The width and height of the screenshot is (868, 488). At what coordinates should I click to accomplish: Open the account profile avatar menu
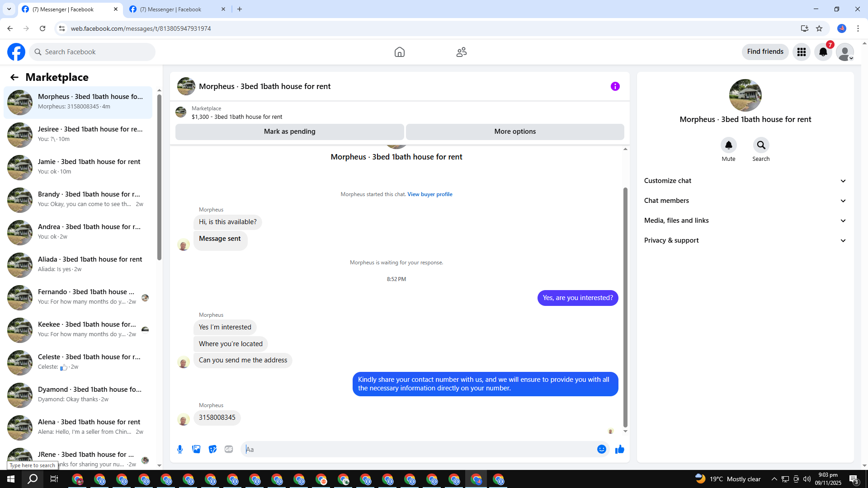tap(845, 52)
